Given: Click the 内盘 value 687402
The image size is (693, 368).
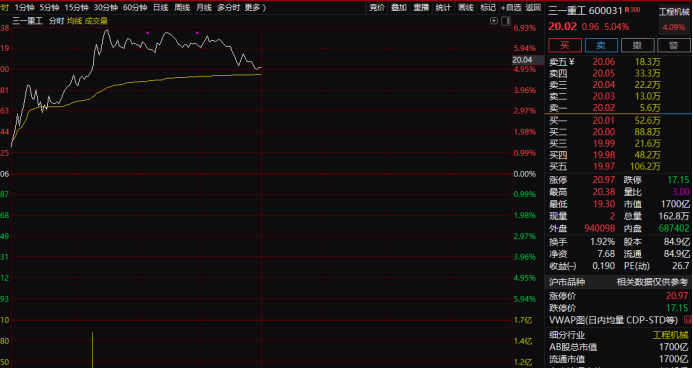Looking at the screenshot, I should pos(674,228).
